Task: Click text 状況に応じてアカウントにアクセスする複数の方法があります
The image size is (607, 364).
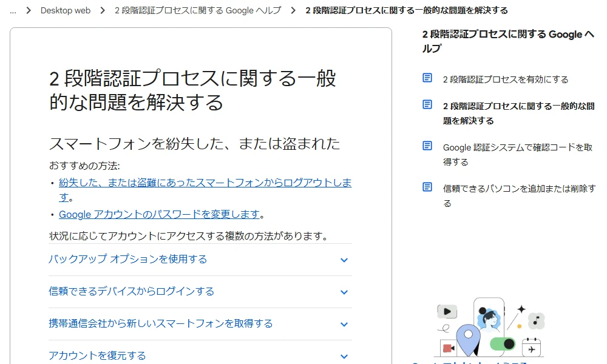Action: click(x=189, y=235)
